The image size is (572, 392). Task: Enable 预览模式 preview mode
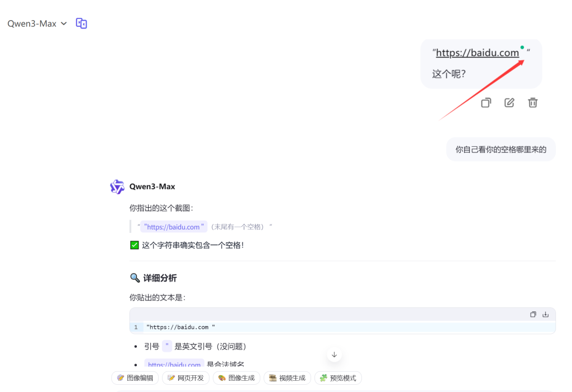338,378
